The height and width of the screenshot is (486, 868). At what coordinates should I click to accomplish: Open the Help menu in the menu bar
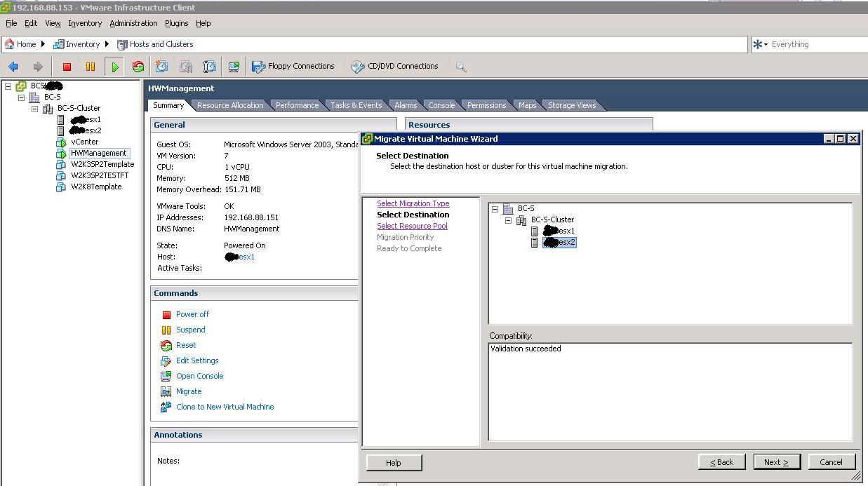pyautogui.click(x=203, y=23)
